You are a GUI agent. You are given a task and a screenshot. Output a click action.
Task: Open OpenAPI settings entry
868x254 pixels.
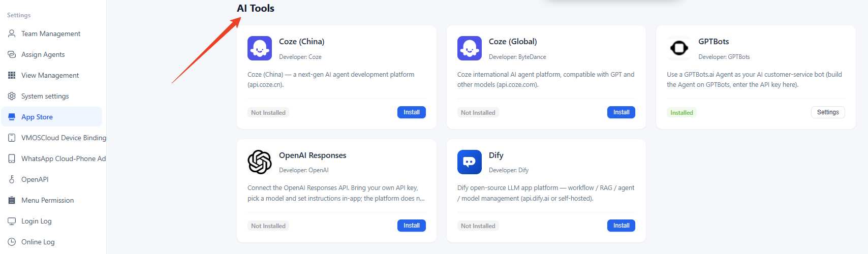51,179
